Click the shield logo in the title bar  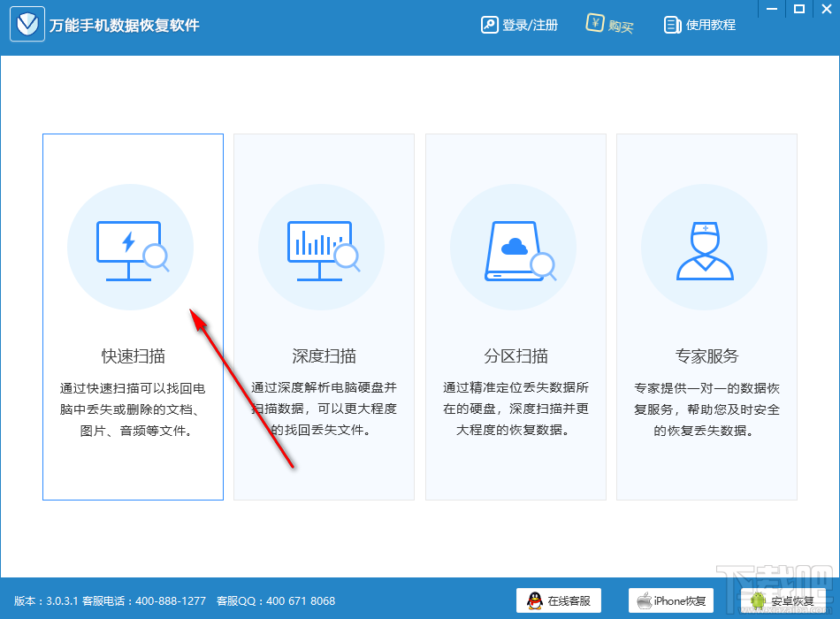coord(27,24)
